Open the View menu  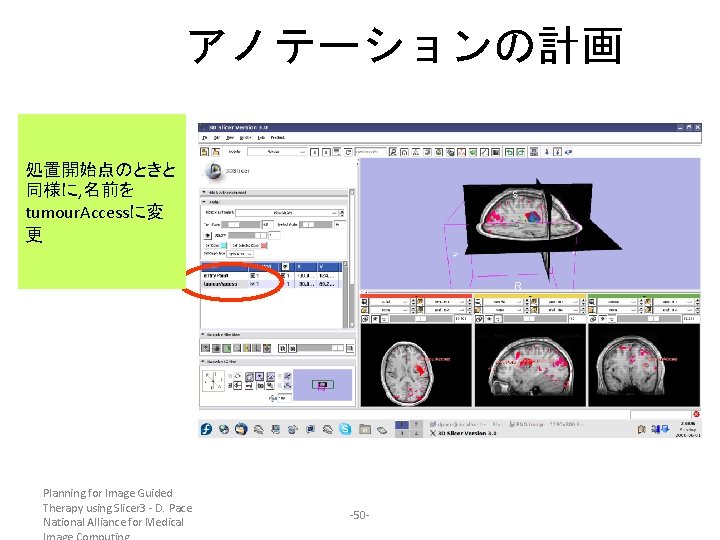230,138
